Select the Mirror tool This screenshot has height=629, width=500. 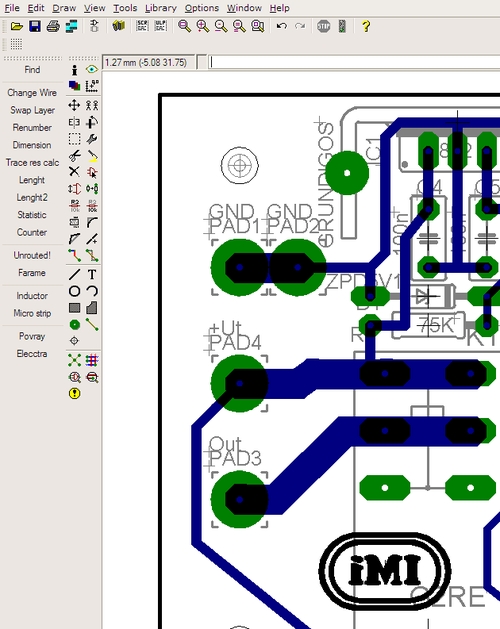click(x=74, y=122)
